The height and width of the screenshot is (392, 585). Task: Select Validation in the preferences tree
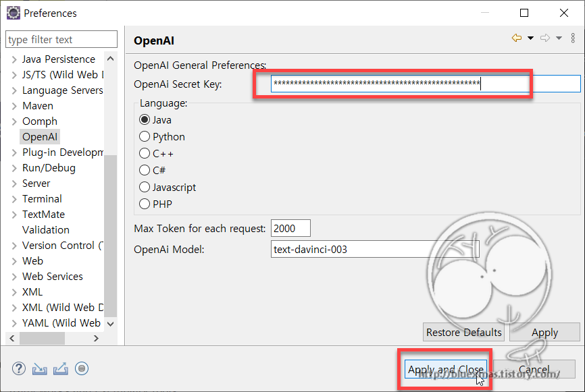[45, 230]
